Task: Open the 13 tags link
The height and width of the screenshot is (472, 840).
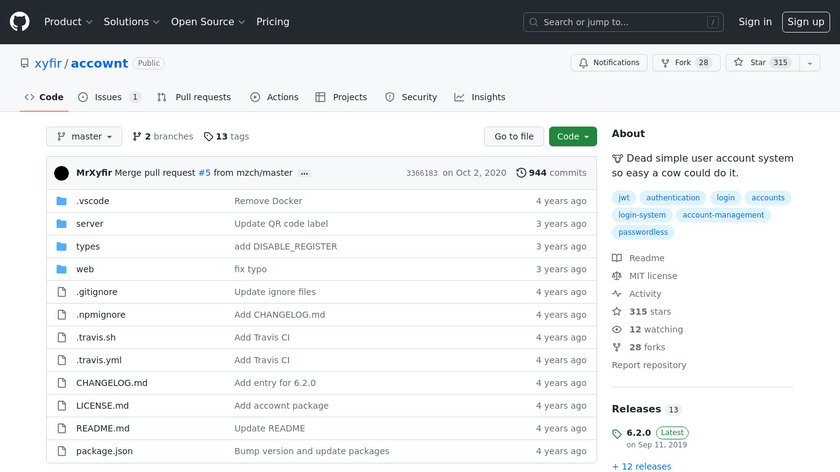Action: (x=226, y=137)
